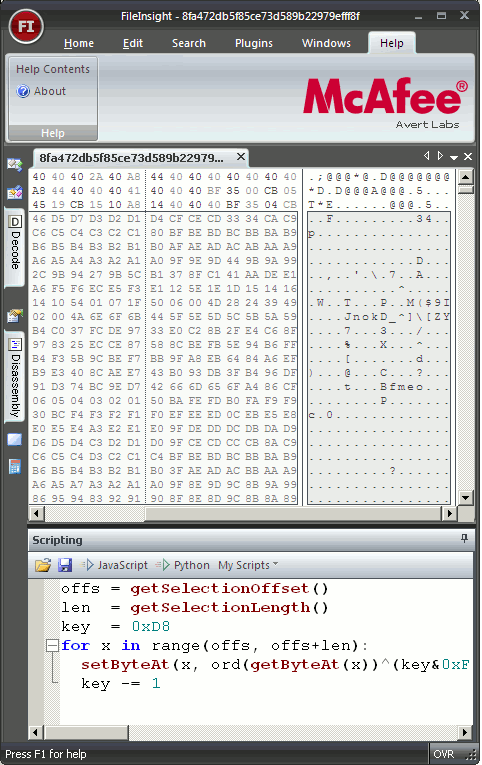Open Help Contents
This screenshot has width=482, height=765.
coord(53,69)
